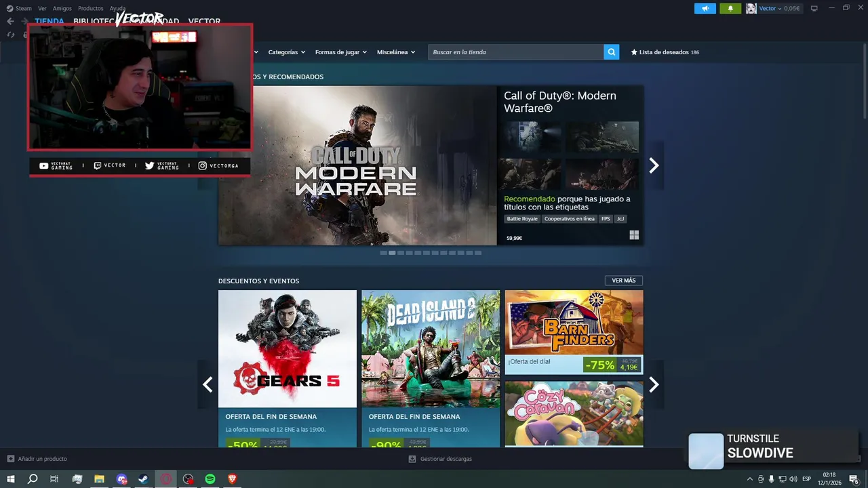Open the Windows Start menu
The height and width of the screenshot is (488, 868).
point(10,479)
